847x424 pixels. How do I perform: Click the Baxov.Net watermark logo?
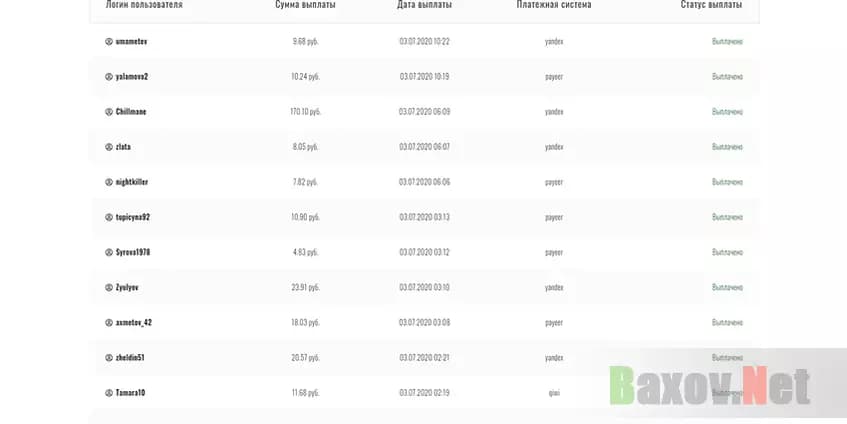710,385
